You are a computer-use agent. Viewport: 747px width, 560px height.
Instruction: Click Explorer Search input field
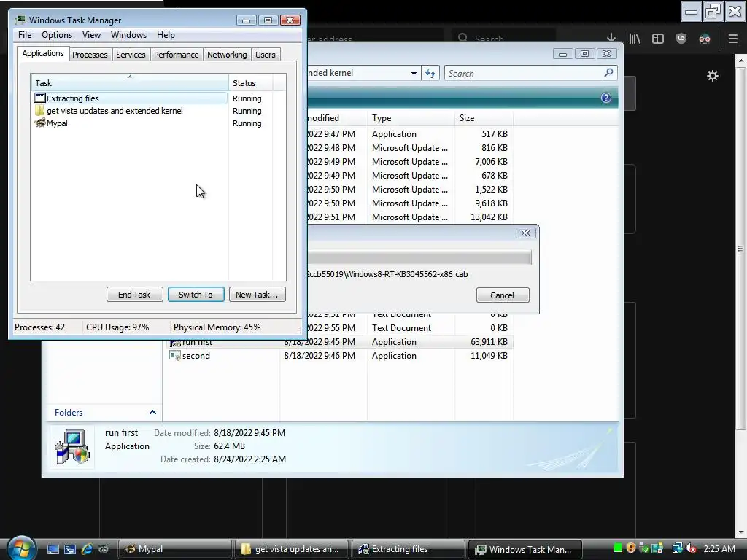pos(524,74)
